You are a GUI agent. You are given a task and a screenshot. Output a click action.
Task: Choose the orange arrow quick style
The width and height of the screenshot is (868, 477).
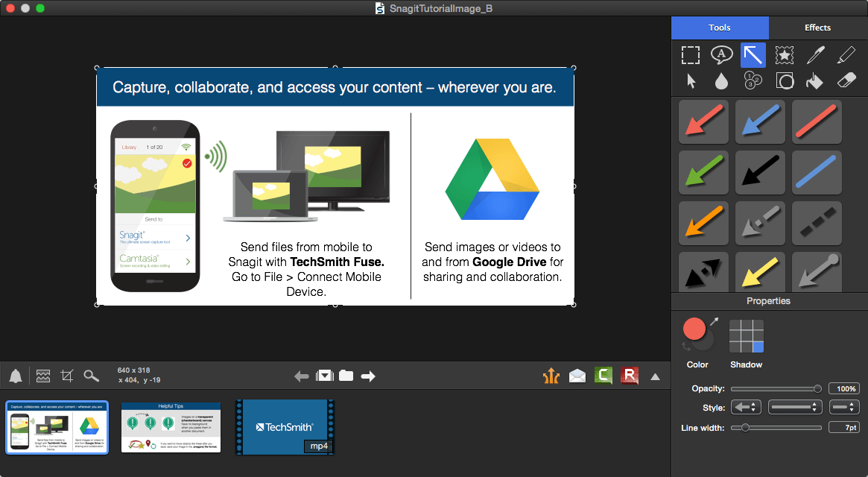[x=703, y=223]
